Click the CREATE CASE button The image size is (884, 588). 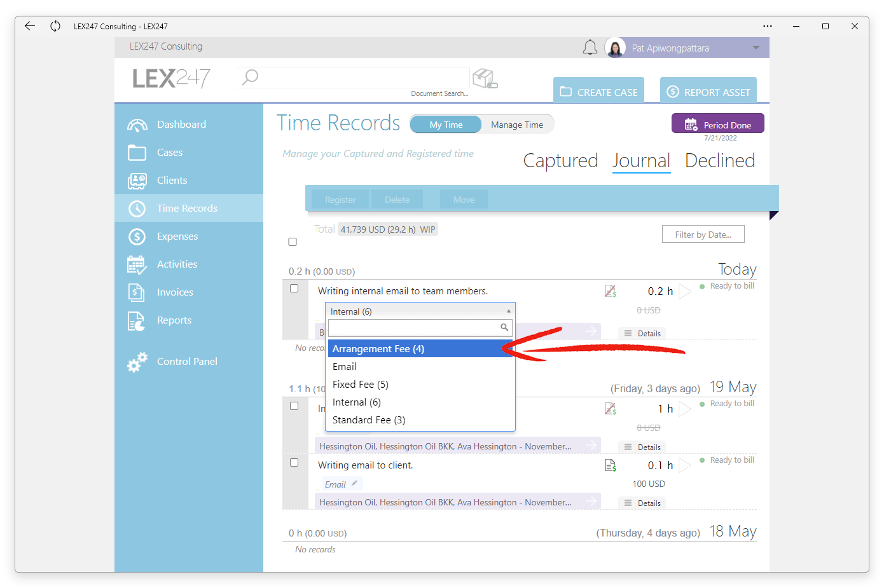[598, 90]
